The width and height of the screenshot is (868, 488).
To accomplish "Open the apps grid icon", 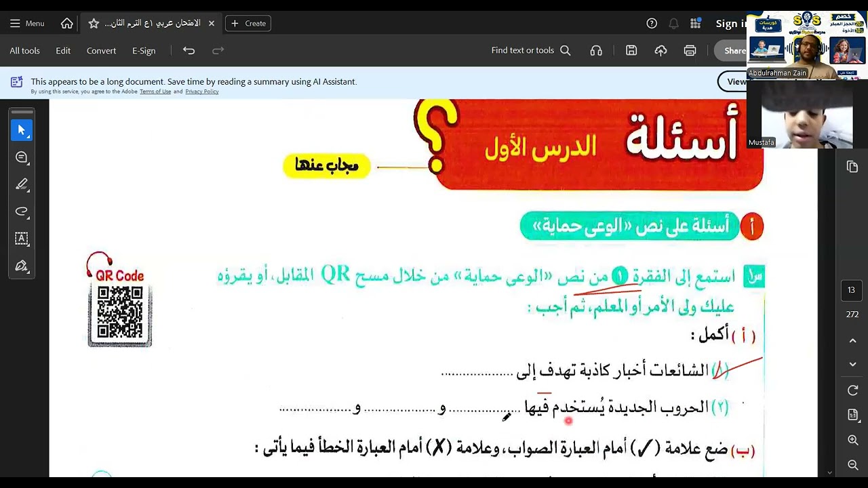I will coord(695,23).
